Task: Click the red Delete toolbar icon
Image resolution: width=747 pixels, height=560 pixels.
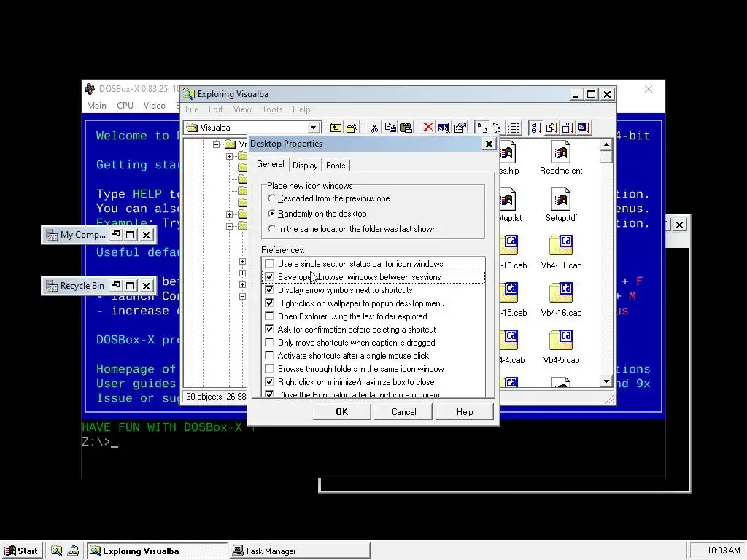Action: click(x=427, y=128)
